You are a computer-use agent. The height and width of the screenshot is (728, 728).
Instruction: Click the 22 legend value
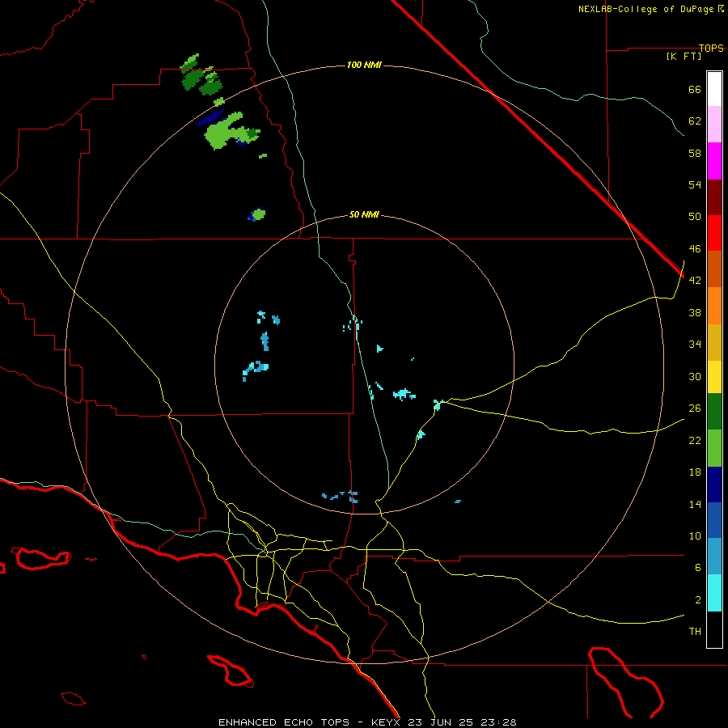pyautogui.click(x=695, y=440)
